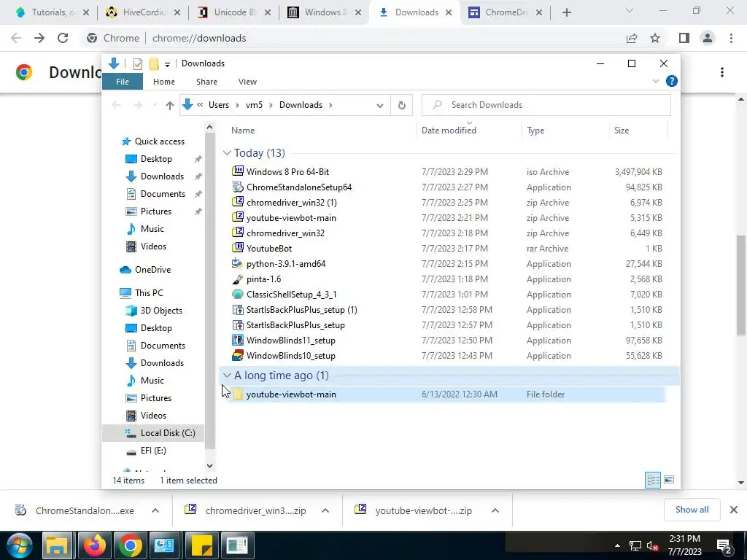Open the Share ribbon tab

(206, 82)
